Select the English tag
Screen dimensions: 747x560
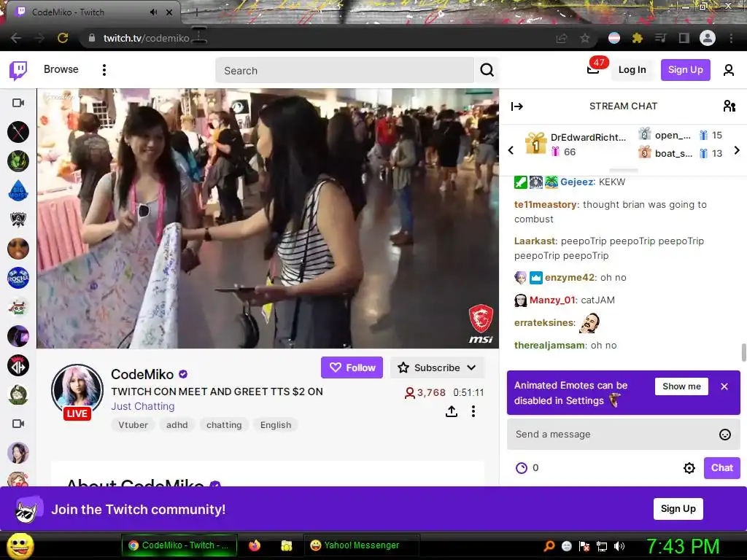point(275,425)
